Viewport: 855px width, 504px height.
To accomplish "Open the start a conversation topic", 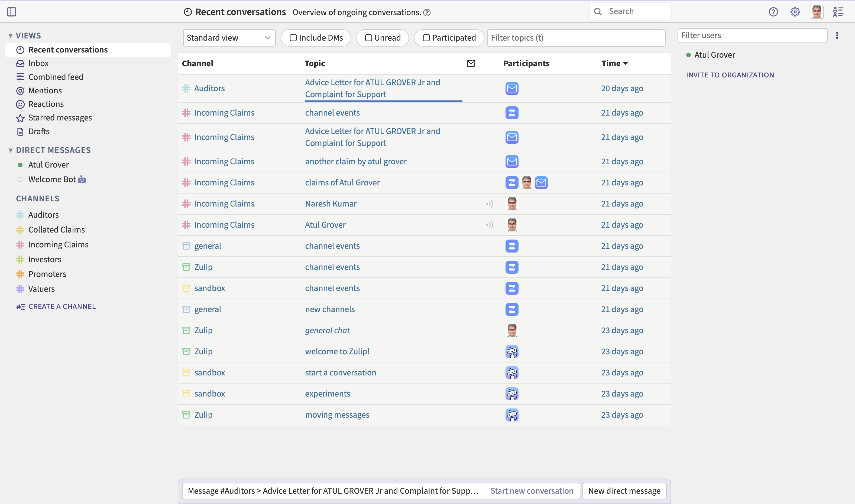I will tap(341, 373).
